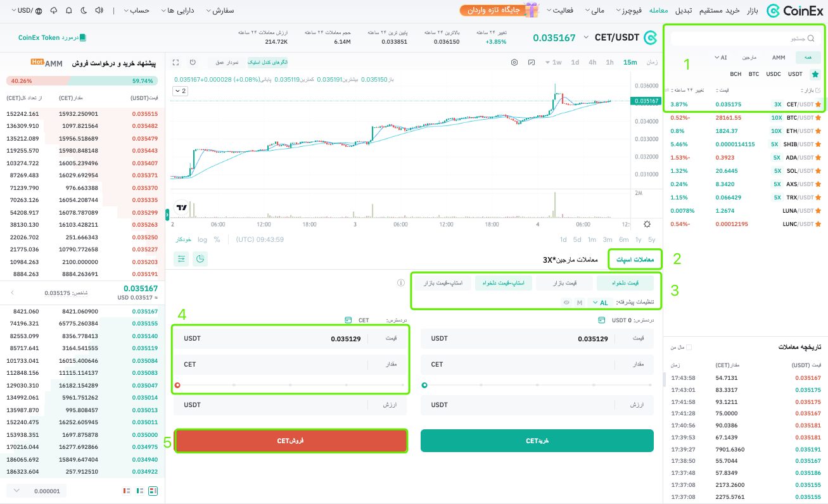Expand the 'دارایی ها' assets menu
This screenshot has height=504, width=828.
(x=177, y=11)
